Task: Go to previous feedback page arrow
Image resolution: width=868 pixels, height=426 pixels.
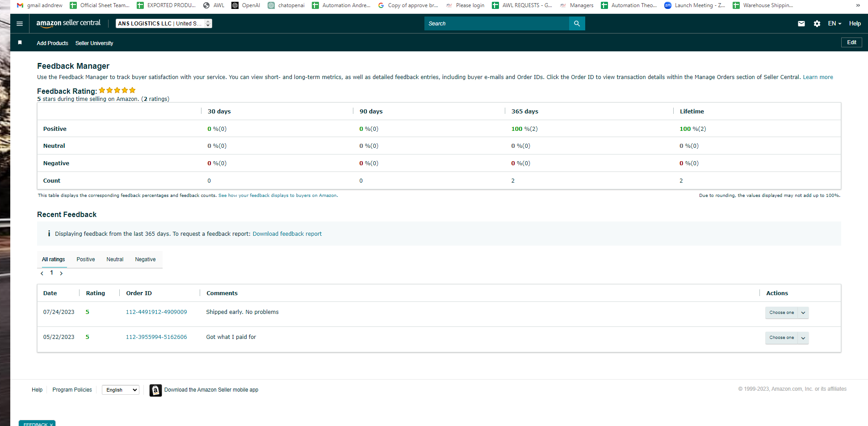Action: 42,273
